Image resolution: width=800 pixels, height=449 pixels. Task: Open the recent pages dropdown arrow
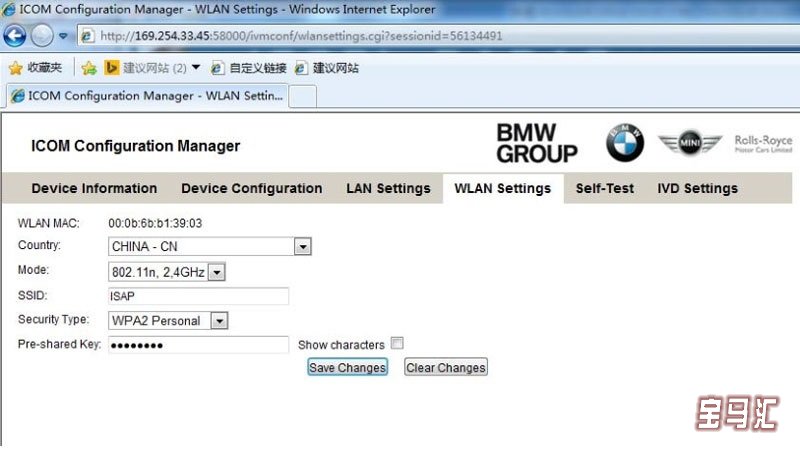[63, 36]
